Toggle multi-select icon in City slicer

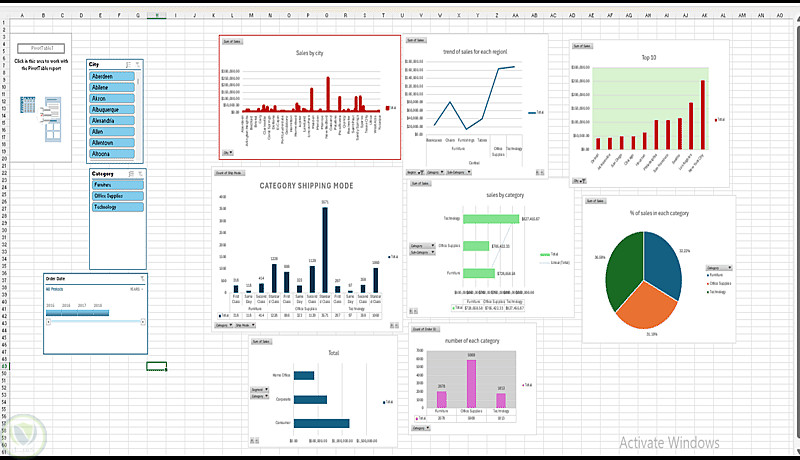click(x=128, y=64)
